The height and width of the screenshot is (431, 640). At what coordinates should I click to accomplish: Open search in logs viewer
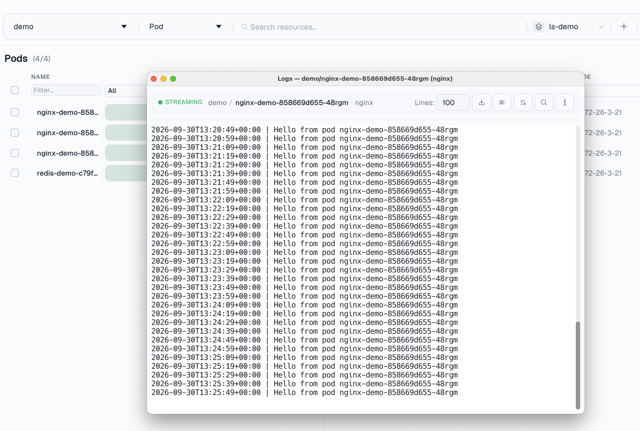coord(544,102)
